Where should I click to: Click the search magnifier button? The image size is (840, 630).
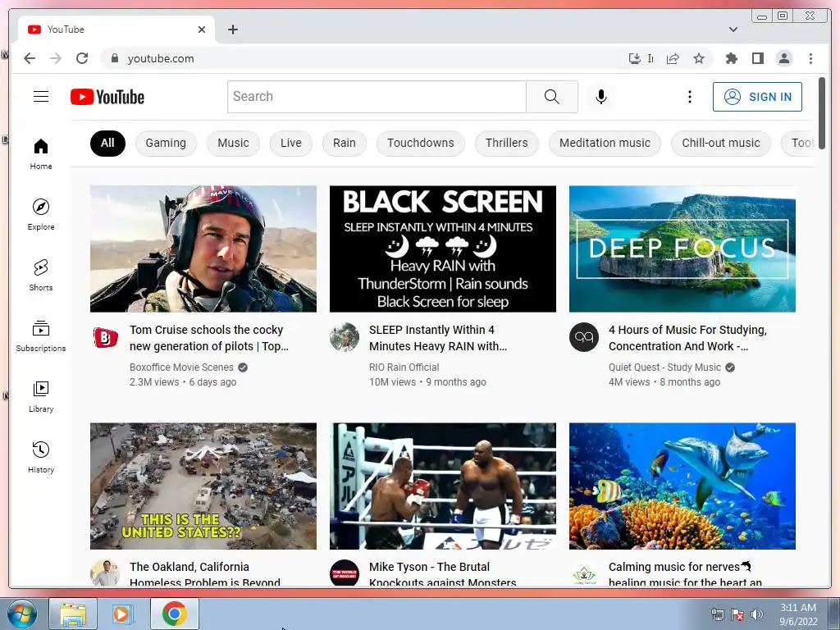[552, 97]
